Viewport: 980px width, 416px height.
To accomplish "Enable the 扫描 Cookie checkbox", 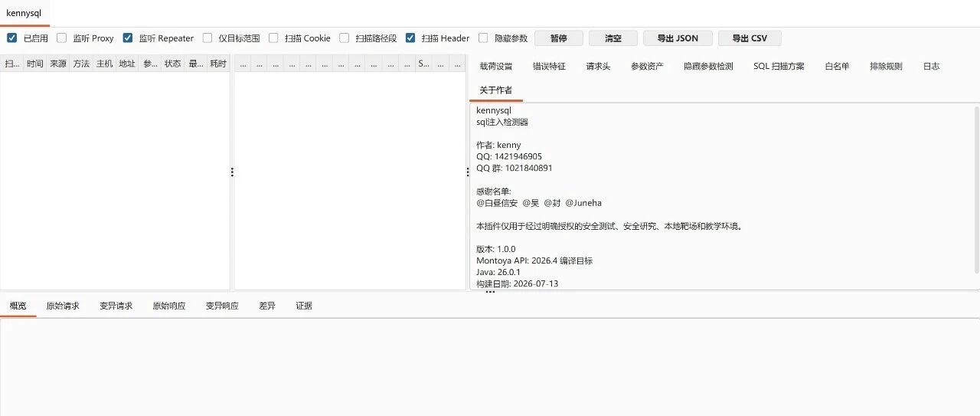I will [x=273, y=38].
